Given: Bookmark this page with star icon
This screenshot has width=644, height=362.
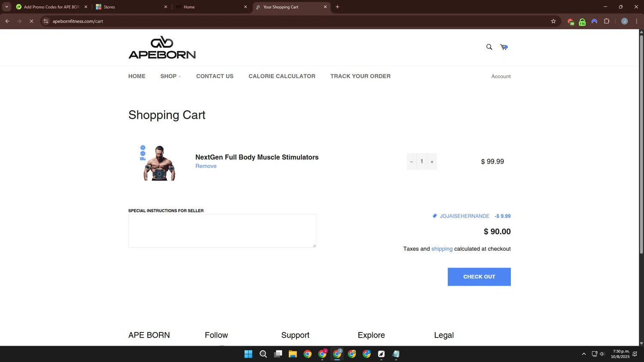Looking at the screenshot, I should [553, 21].
